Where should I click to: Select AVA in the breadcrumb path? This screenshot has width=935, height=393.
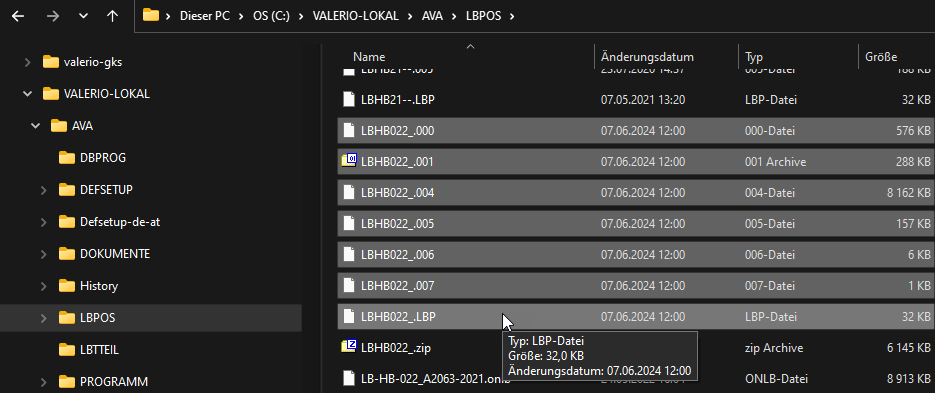432,16
